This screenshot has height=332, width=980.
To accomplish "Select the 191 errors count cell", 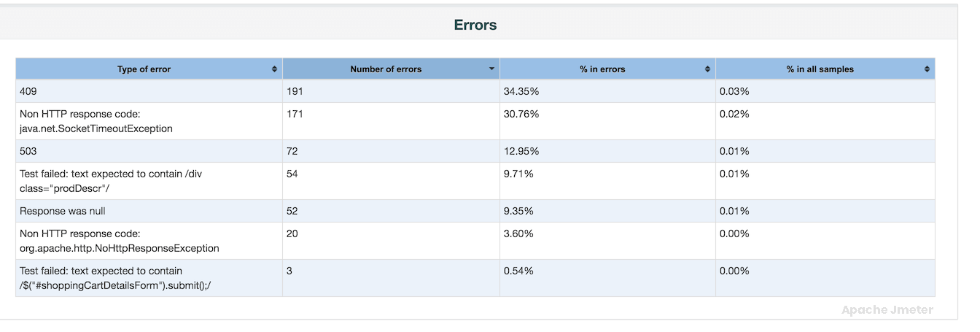I will tap(295, 91).
